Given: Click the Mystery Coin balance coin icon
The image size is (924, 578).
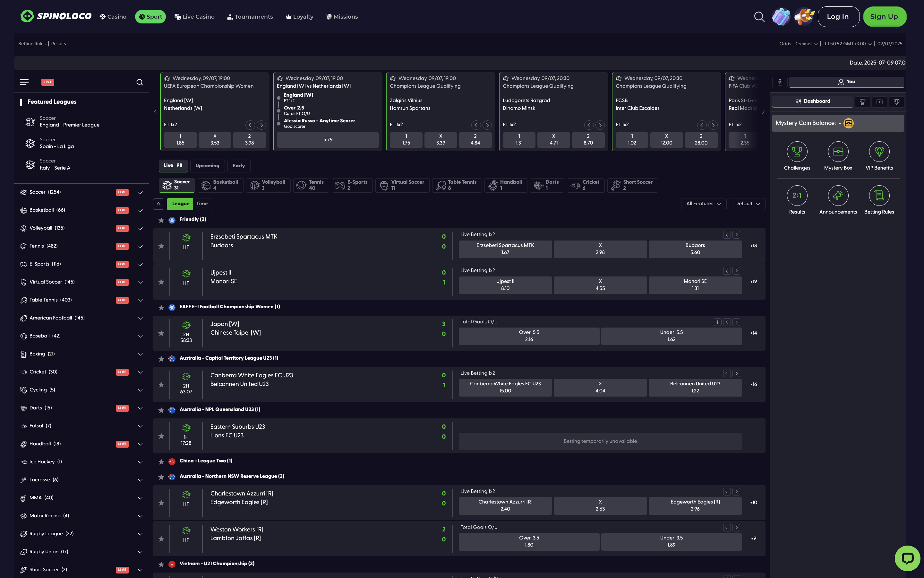Looking at the screenshot, I should click(x=848, y=123).
